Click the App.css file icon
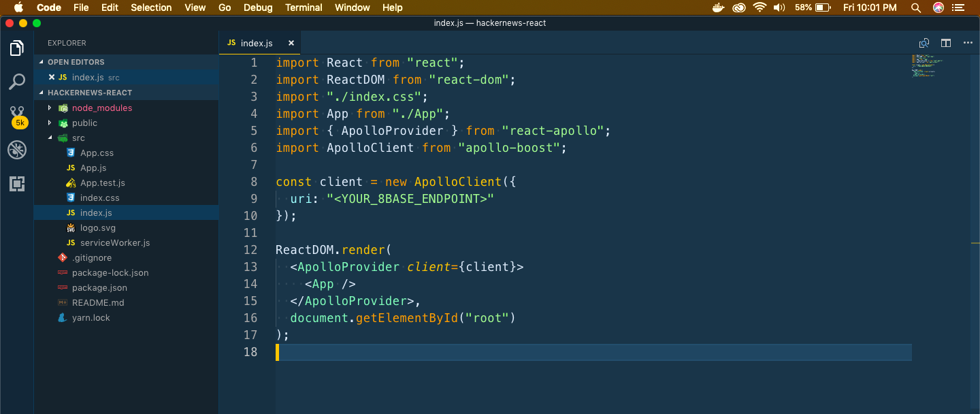Viewport: 980px width, 414px height. [x=70, y=153]
